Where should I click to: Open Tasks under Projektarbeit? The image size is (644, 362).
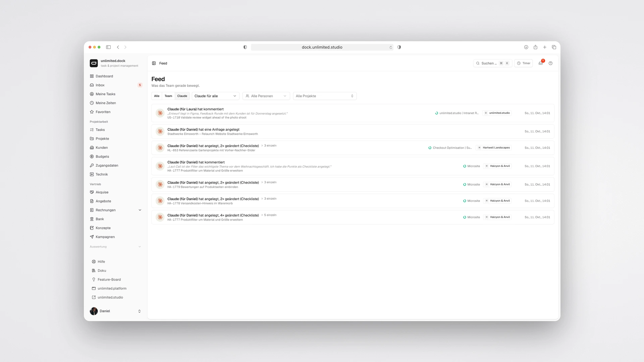tap(116, 130)
